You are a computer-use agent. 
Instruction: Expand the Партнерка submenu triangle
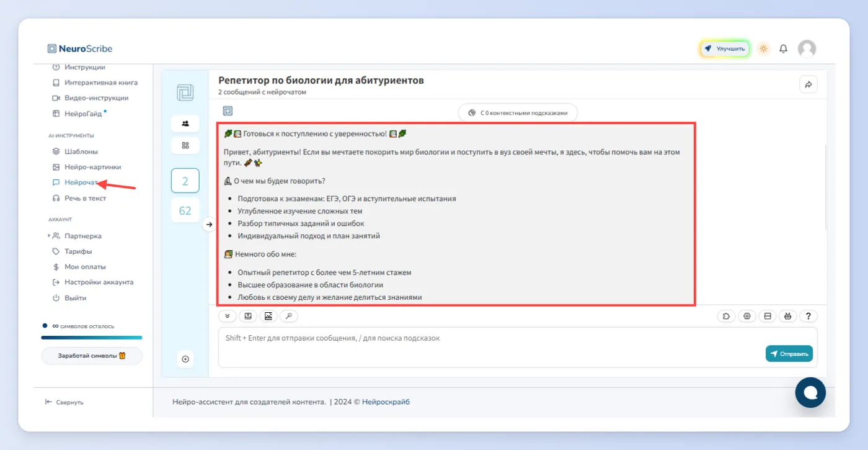(x=50, y=236)
